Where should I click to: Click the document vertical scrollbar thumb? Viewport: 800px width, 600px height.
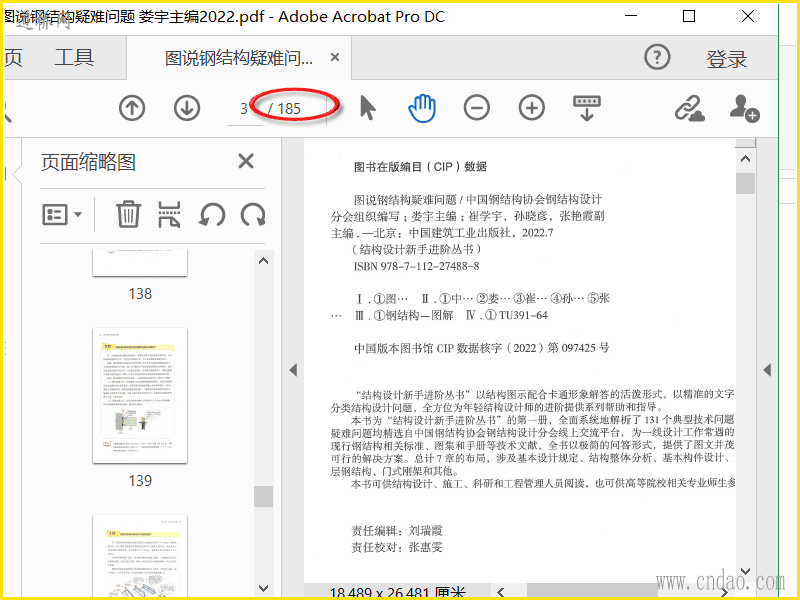(x=745, y=184)
